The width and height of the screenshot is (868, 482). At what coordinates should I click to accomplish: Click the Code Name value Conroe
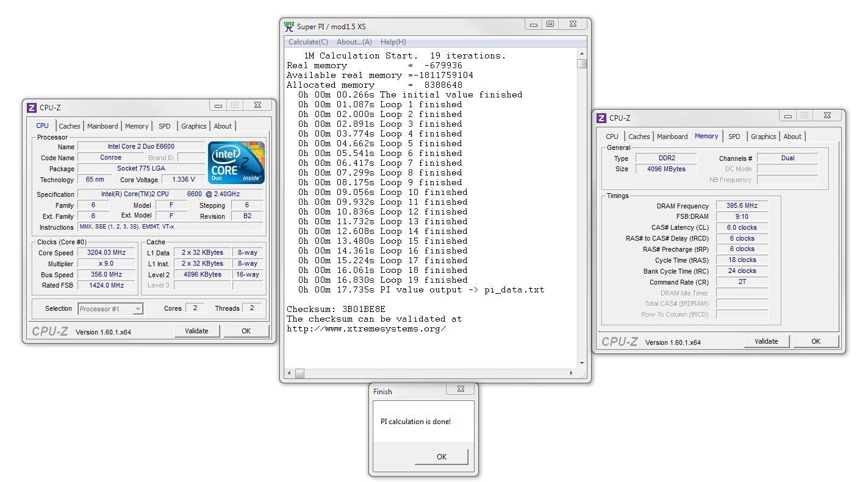click(x=110, y=157)
